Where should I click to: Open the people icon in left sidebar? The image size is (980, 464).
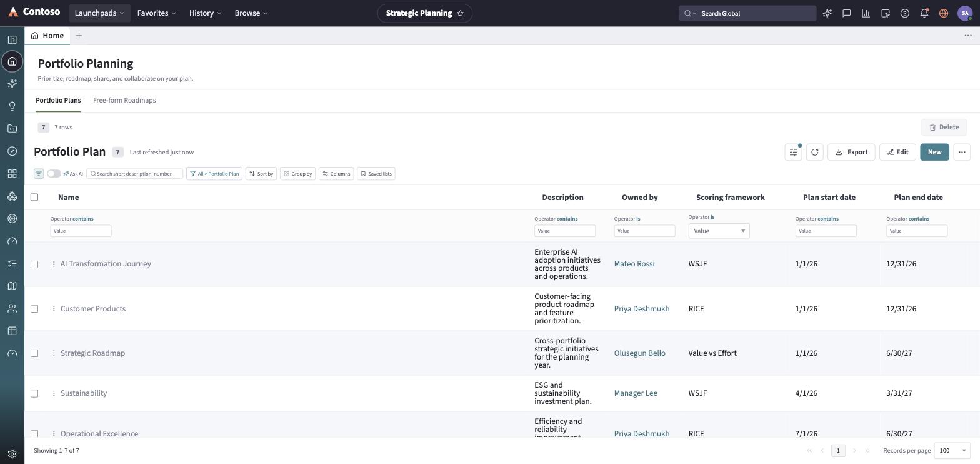12,309
